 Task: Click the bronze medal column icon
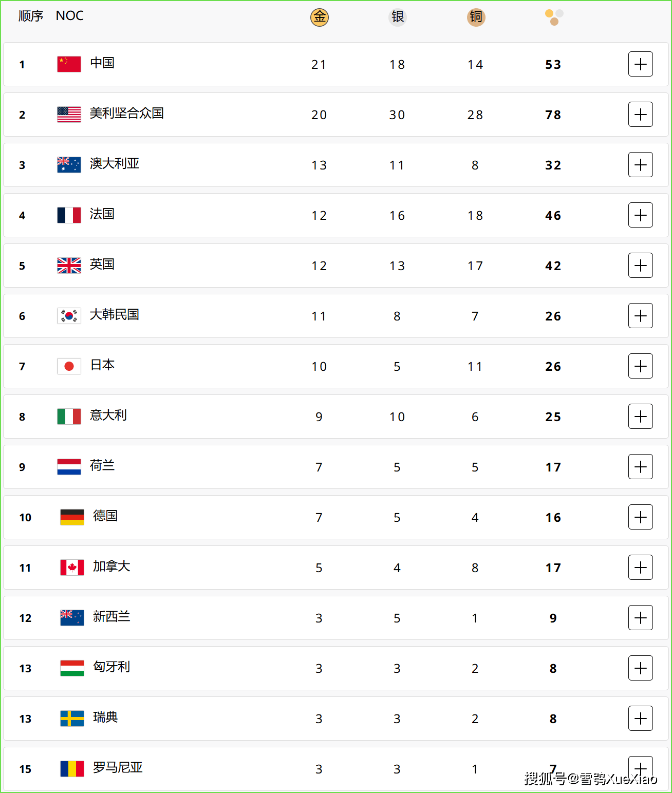point(476,17)
